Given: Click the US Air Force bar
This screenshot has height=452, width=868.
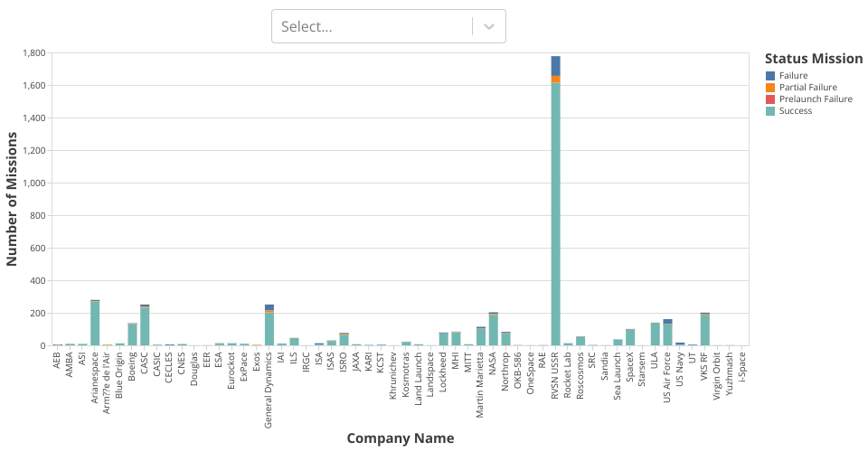Looking at the screenshot, I should coord(667,334).
